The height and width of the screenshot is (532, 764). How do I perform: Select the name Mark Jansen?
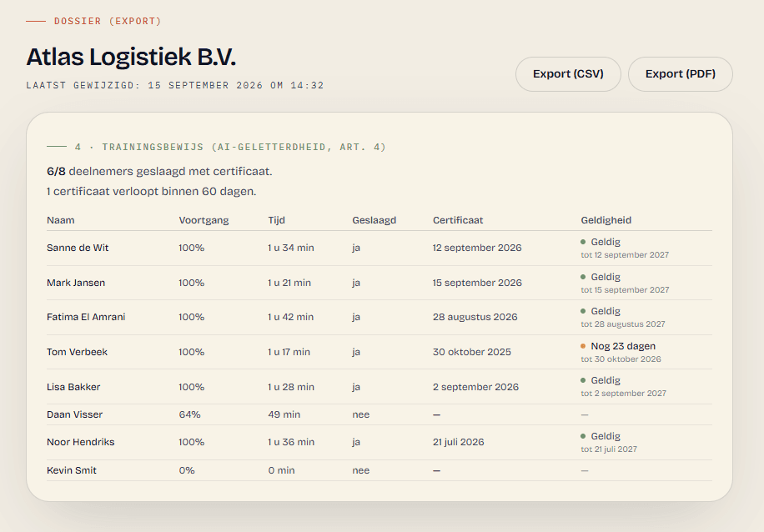click(x=76, y=283)
